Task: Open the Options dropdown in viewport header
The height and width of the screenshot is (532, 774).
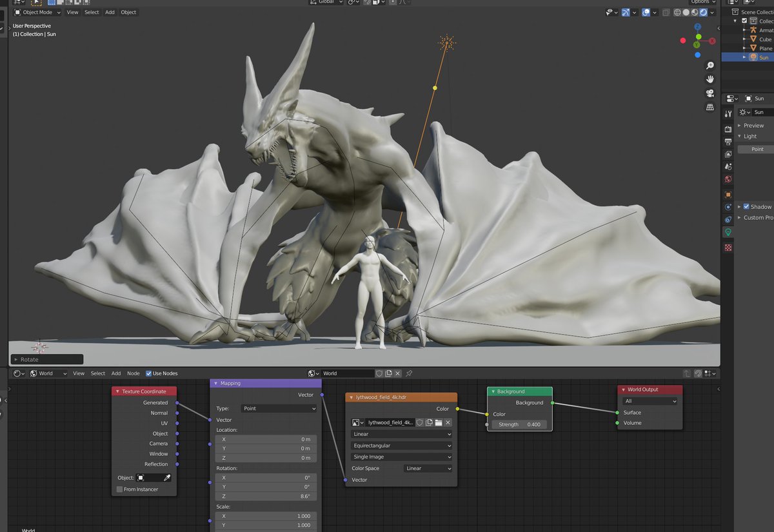Action: [702, 2]
